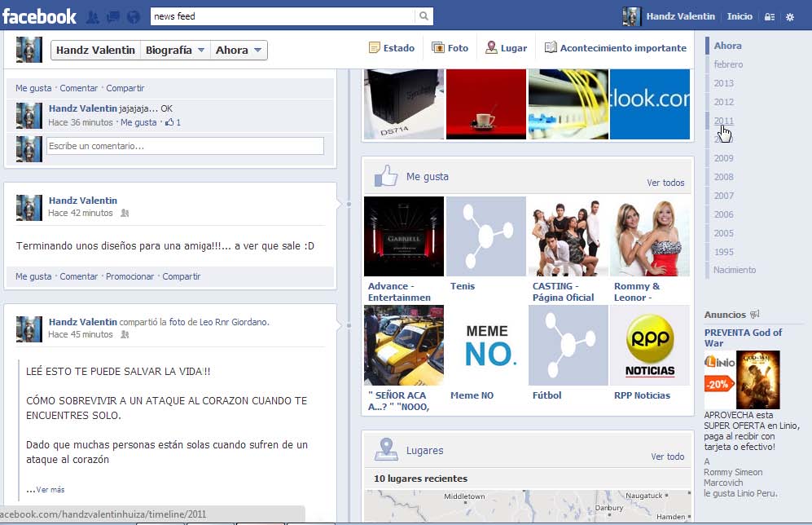
Task: Click 'Ver todos' in Me gusta section
Action: click(665, 183)
